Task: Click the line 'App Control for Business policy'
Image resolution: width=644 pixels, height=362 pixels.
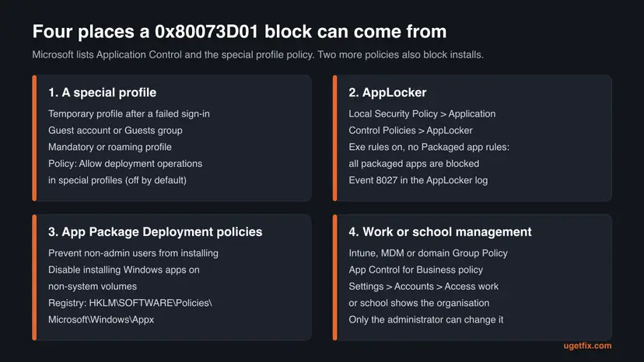Action: pos(416,270)
